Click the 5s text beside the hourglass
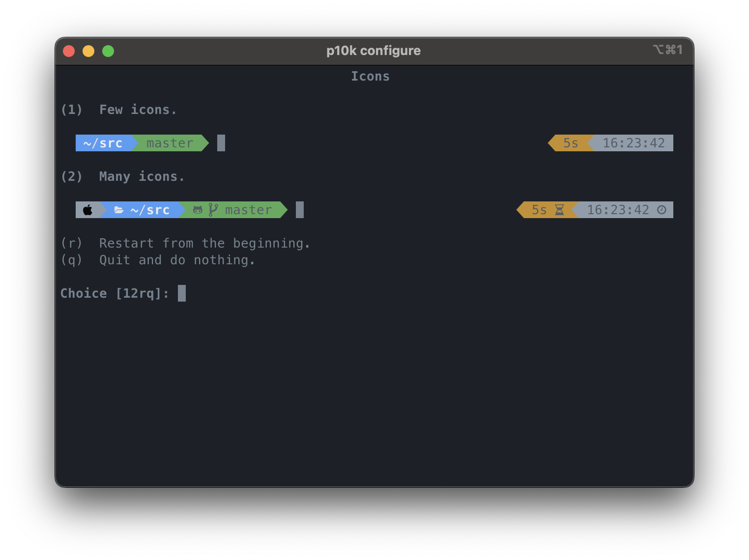Image resolution: width=749 pixels, height=560 pixels. click(539, 210)
